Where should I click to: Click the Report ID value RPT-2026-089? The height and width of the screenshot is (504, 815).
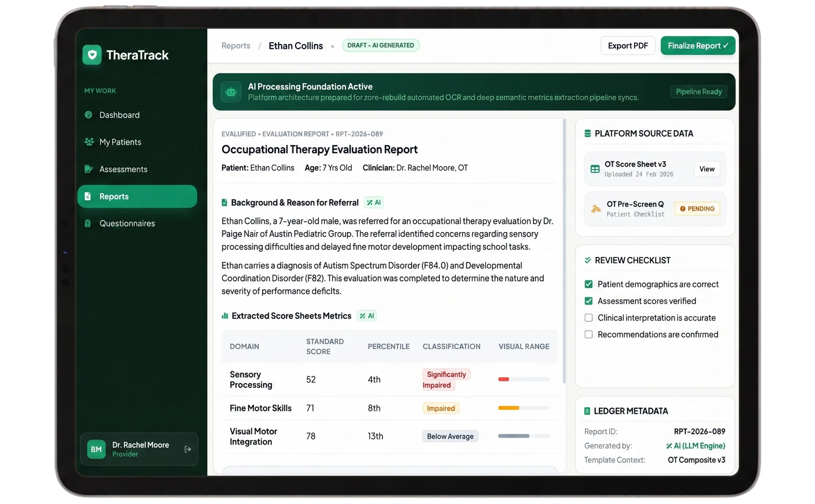699,431
